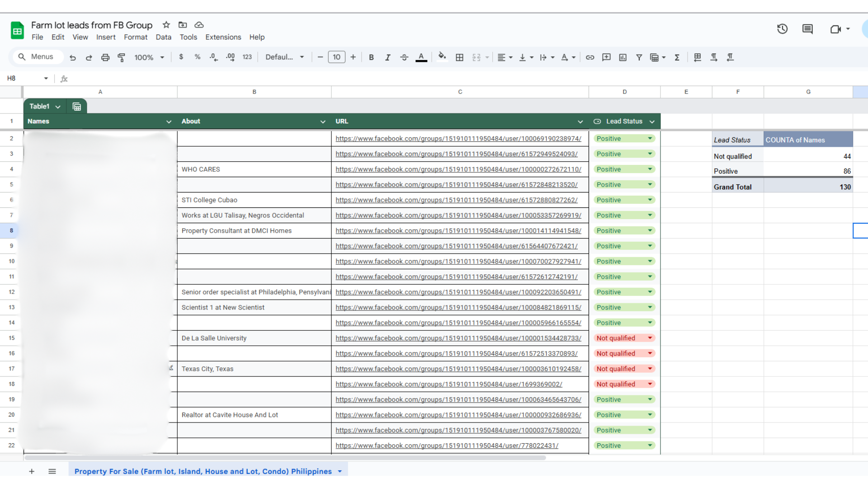Expand the Table1 name menu
Image resolution: width=868 pixels, height=488 pixels.
58,107
